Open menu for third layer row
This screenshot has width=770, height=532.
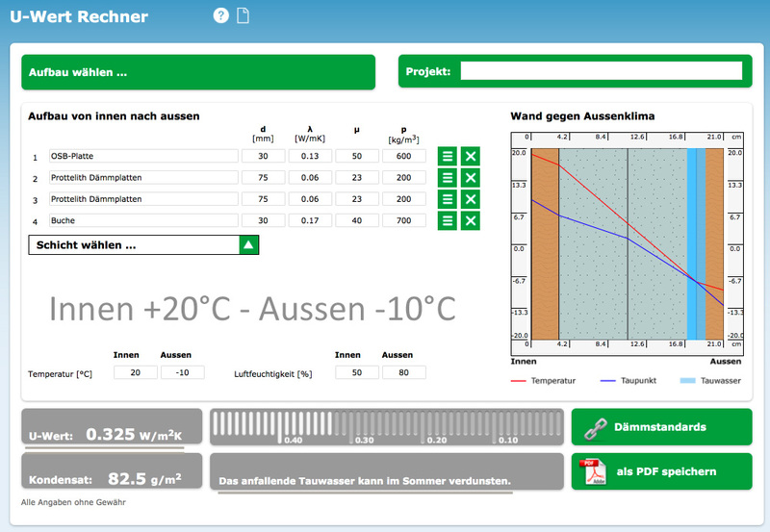pyautogui.click(x=448, y=199)
